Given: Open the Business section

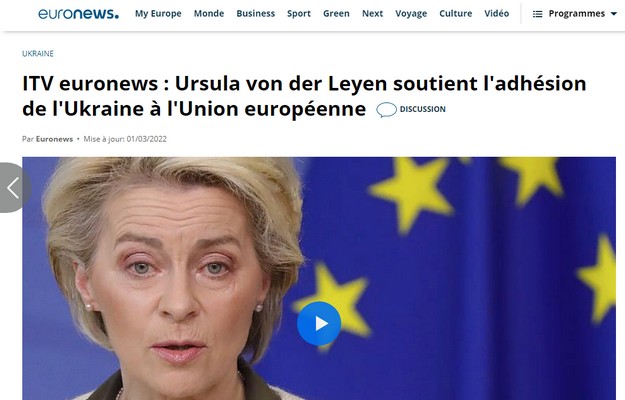Looking at the screenshot, I should coord(256,14).
